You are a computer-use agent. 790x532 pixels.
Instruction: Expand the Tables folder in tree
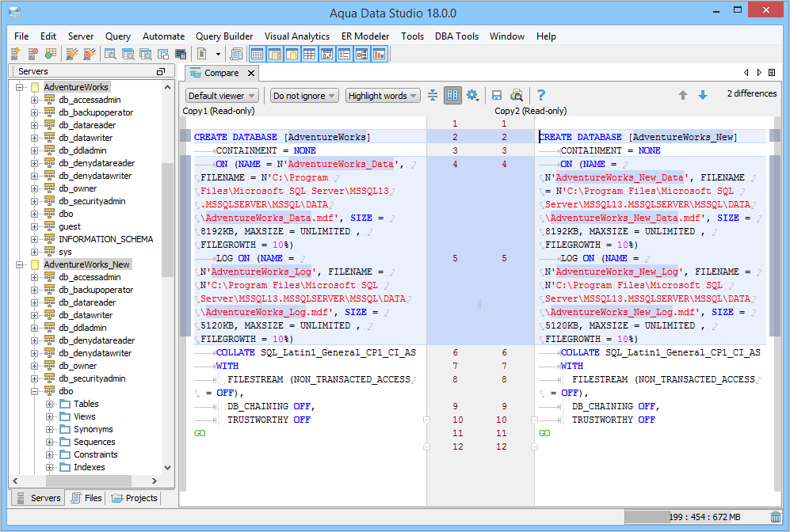pos(50,404)
